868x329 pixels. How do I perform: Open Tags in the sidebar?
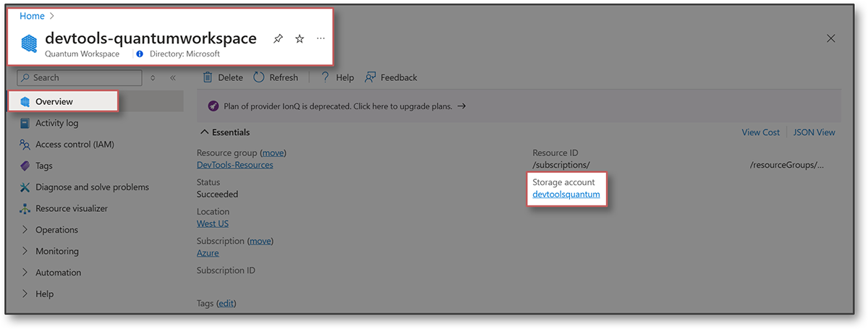[44, 166]
